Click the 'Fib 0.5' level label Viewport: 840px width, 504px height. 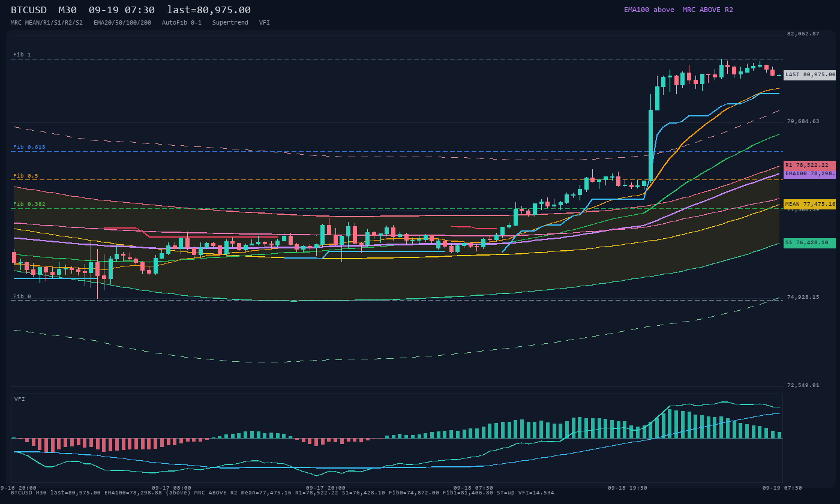(26, 176)
